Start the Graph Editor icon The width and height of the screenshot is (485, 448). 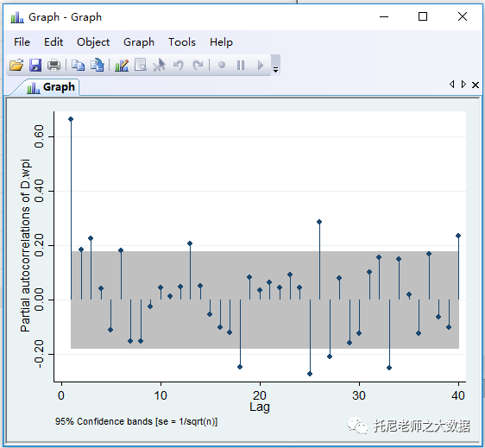[122, 65]
